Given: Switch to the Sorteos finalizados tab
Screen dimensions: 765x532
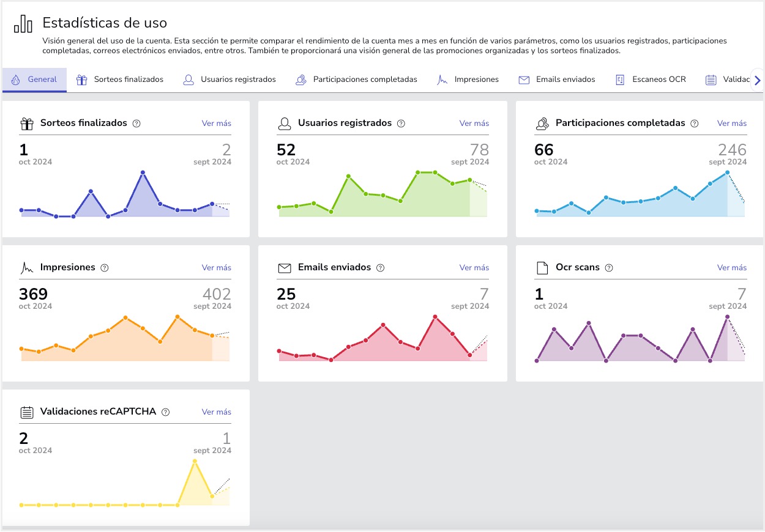Looking at the screenshot, I should coord(120,79).
